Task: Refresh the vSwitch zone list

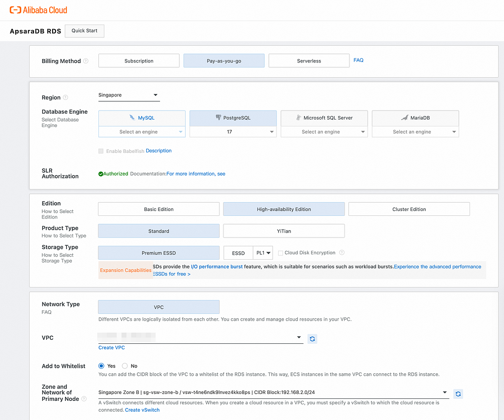Action: pos(458,393)
